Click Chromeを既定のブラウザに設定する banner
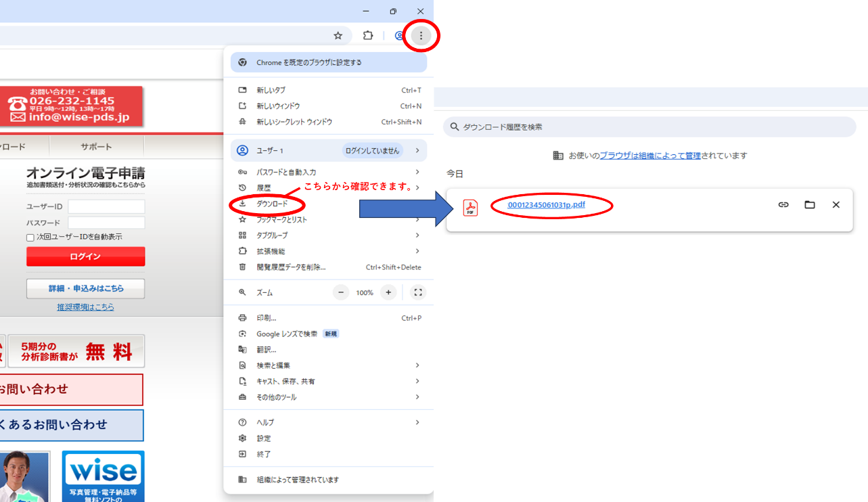Viewport: 868px width, 502px height. click(329, 62)
